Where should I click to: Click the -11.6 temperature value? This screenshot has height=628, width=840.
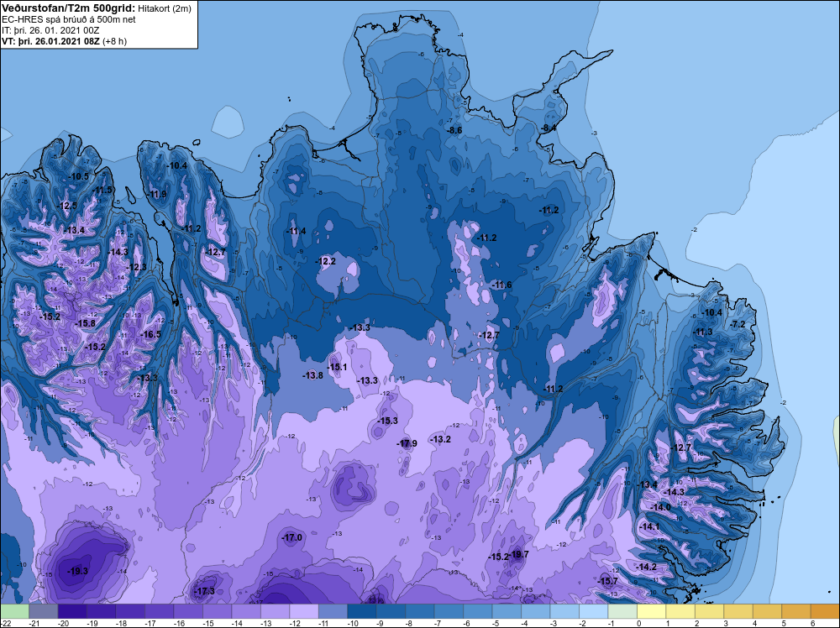point(502,285)
